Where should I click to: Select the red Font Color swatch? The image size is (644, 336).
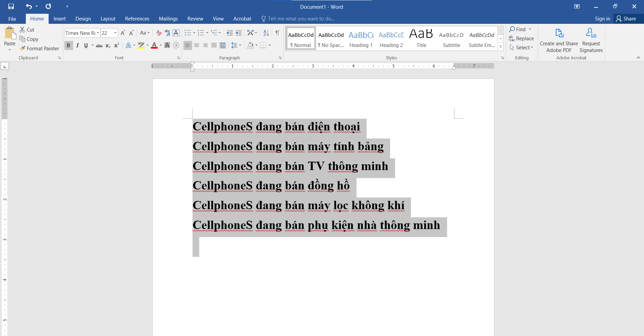click(154, 45)
